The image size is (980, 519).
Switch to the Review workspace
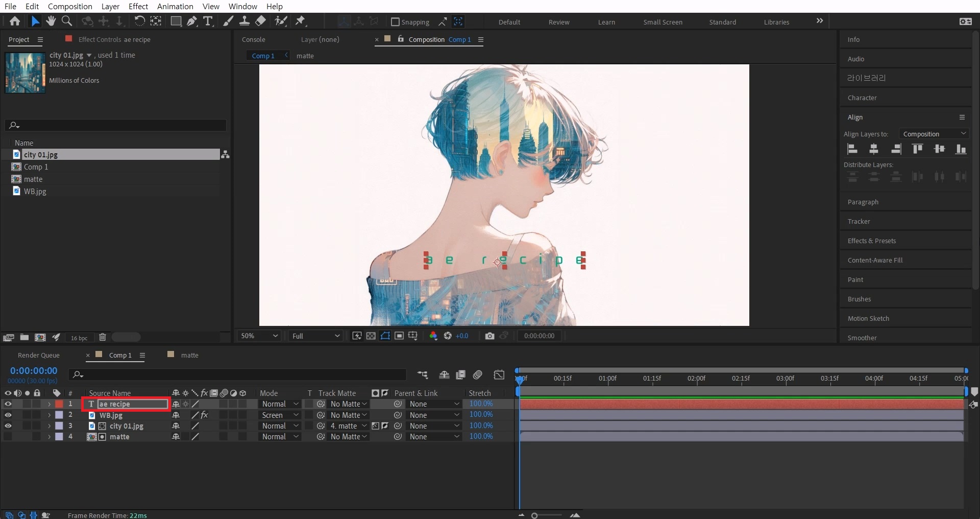tap(559, 22)
